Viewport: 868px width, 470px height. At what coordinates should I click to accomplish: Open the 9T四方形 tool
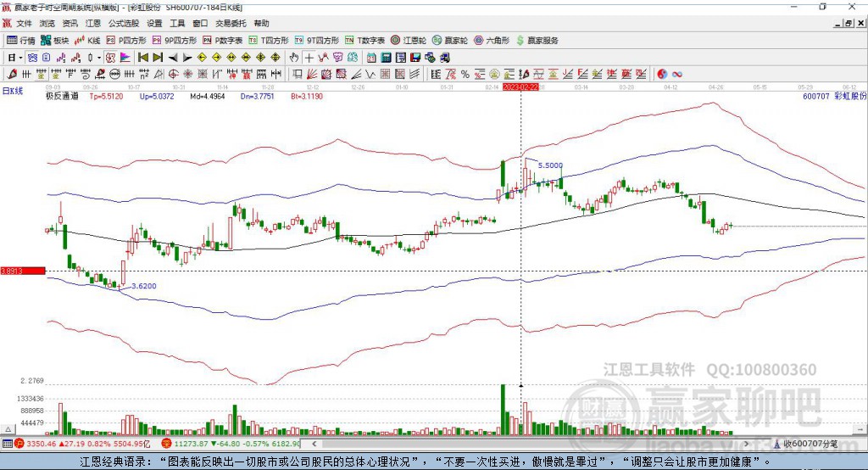click(x=317, y=41)
